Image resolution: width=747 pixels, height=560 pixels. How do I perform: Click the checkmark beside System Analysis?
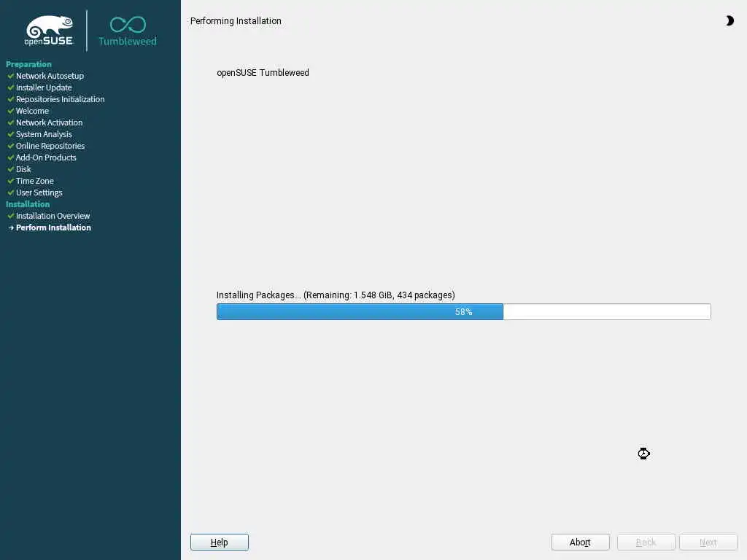point(10,134)
